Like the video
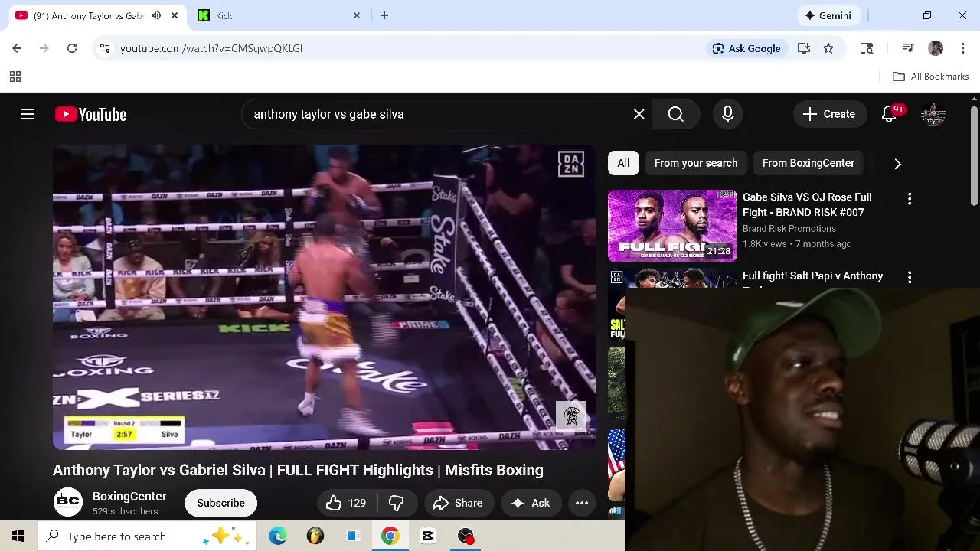 (345, 503)
